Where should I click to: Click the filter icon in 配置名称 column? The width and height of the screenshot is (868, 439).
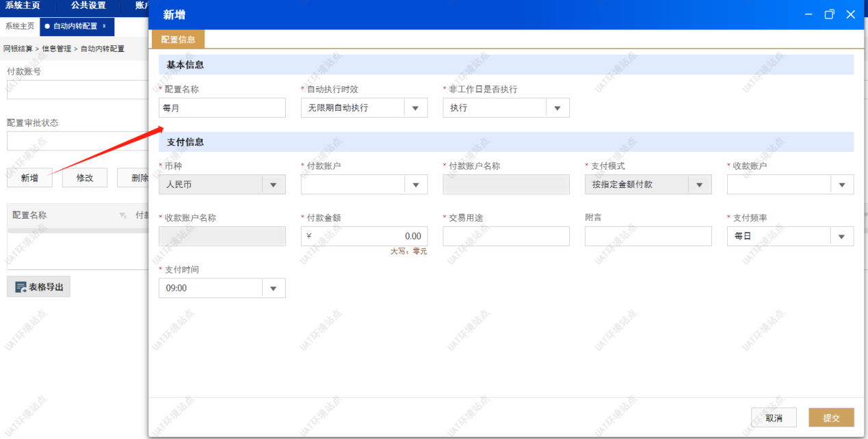(x=122, y=215)
